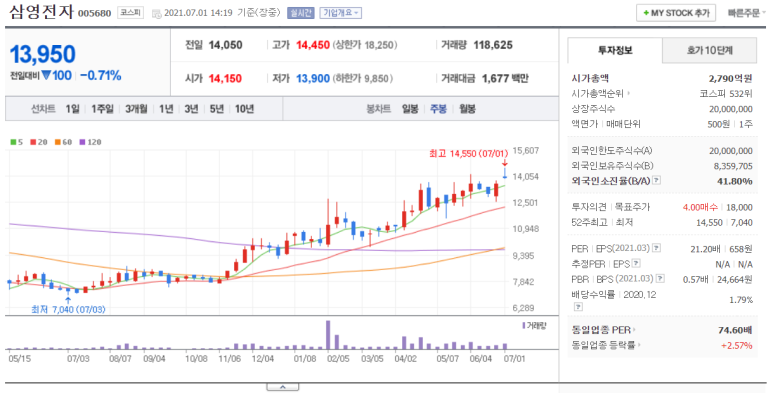Click the 최저 7,040 (07/03) chart marker
773x393 pixels.
pos(68,310)
